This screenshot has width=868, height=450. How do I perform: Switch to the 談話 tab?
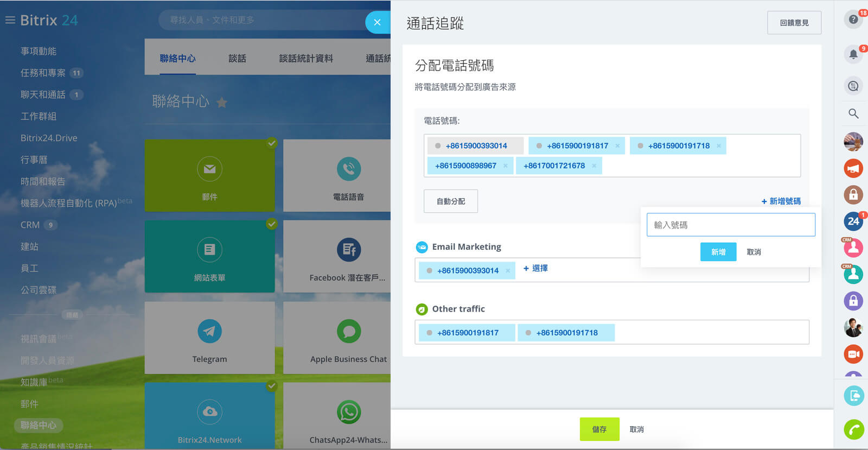tap(237, 58)
